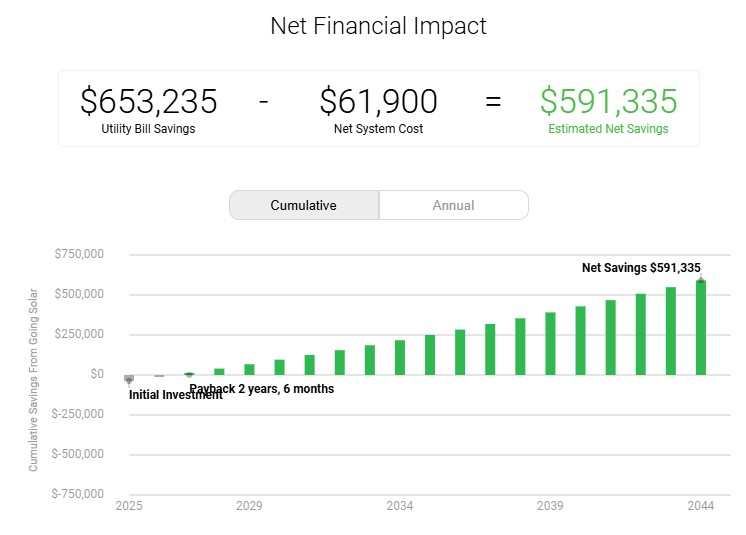This screenshot has height=535, width=746.
Task: Click the $61,900 Net System Cost figure
Action: click(x=378, y=101)
